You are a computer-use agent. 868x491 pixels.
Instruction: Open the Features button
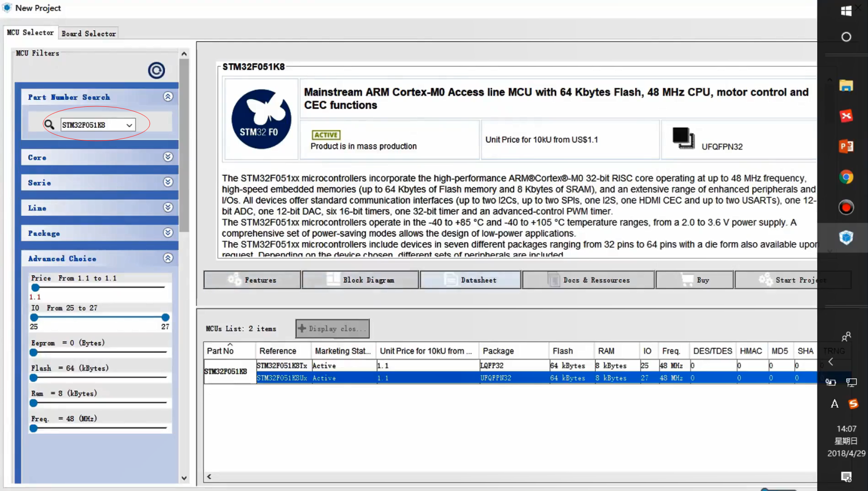(252, 280)
